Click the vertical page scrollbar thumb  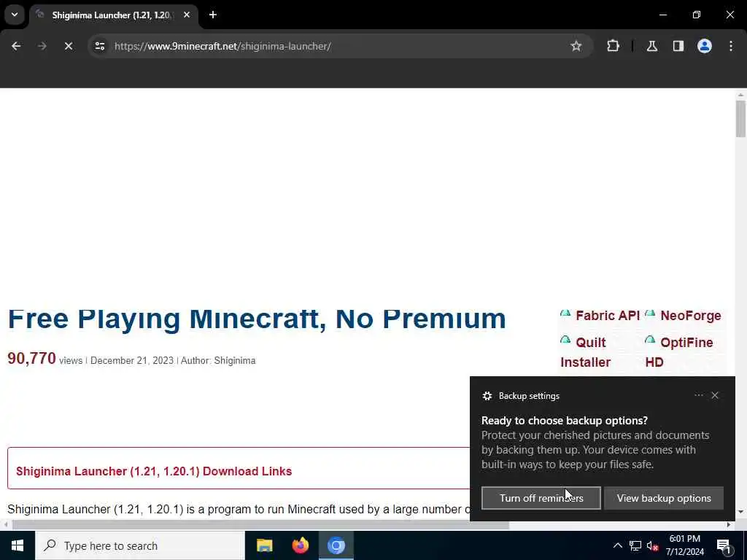(x=740, y=119)
